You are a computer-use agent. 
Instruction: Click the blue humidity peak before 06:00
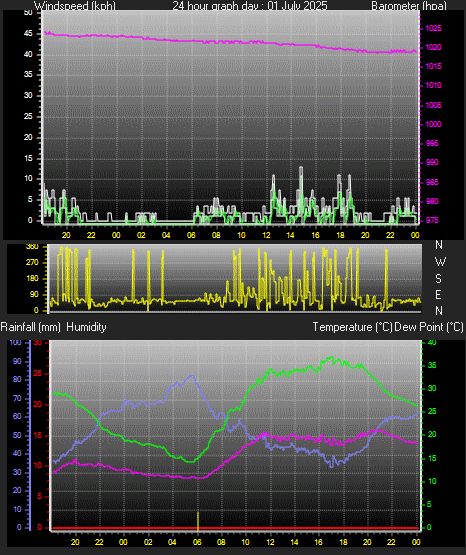point(192,376)
